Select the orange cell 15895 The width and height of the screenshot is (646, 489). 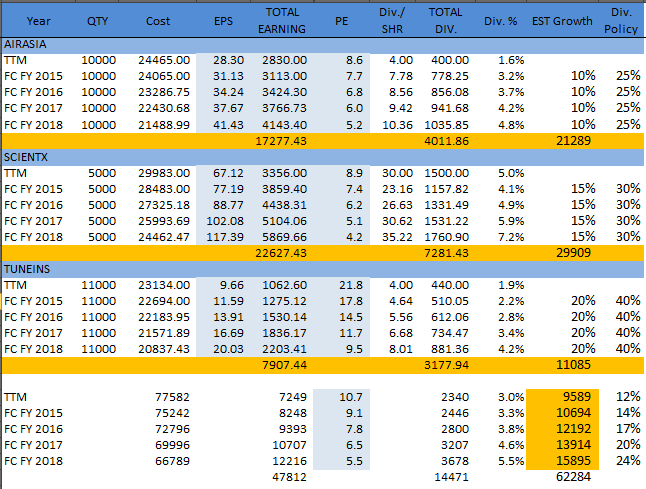click(573, 461)
